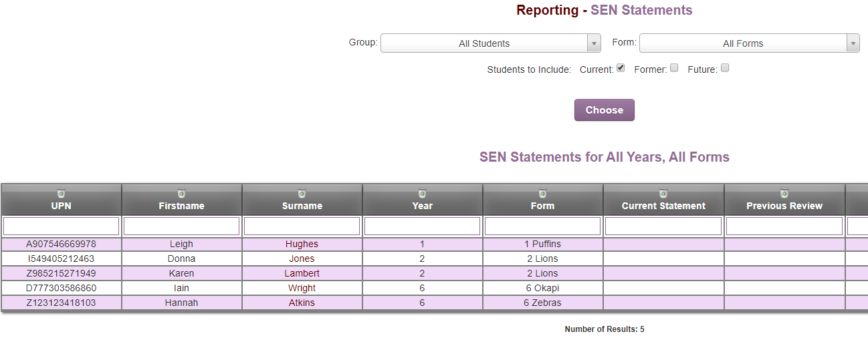Click firstname Iain in the table
The height and width of the screenshot is (346, 868).
181,288
